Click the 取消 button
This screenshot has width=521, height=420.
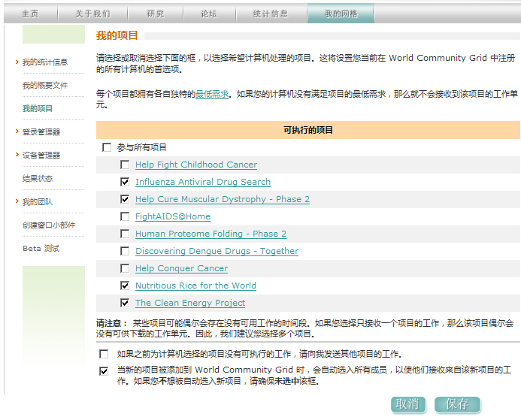pos(408,405)
